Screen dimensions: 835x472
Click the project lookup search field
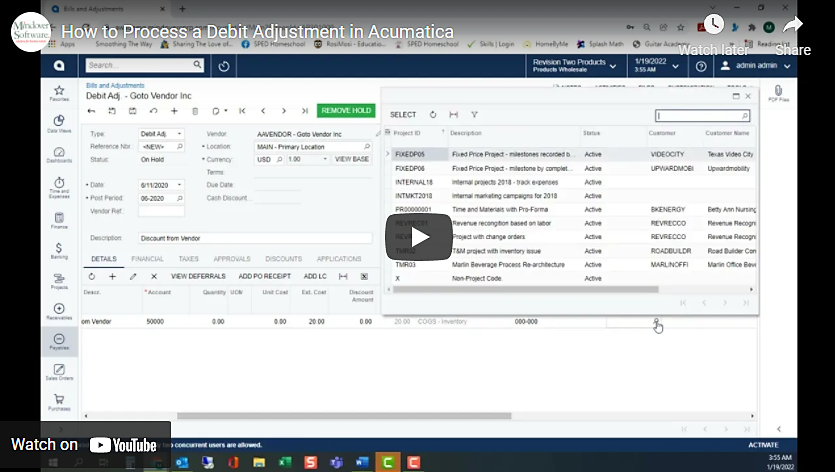pyautogui.click(x=702, y=115)
